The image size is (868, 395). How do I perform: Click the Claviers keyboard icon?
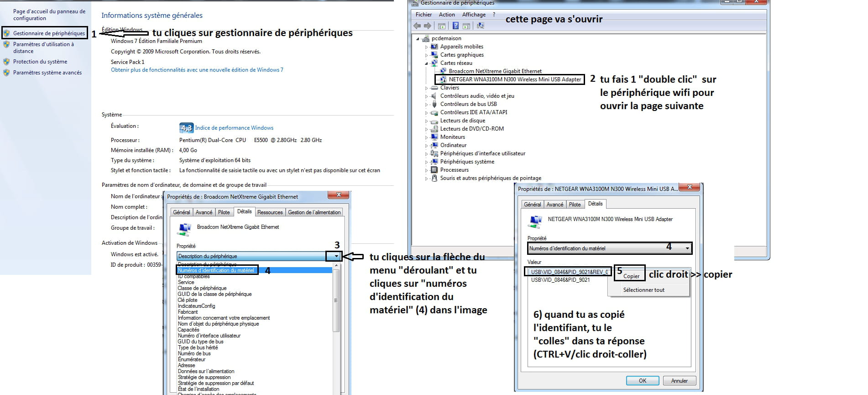click(434, 88)
